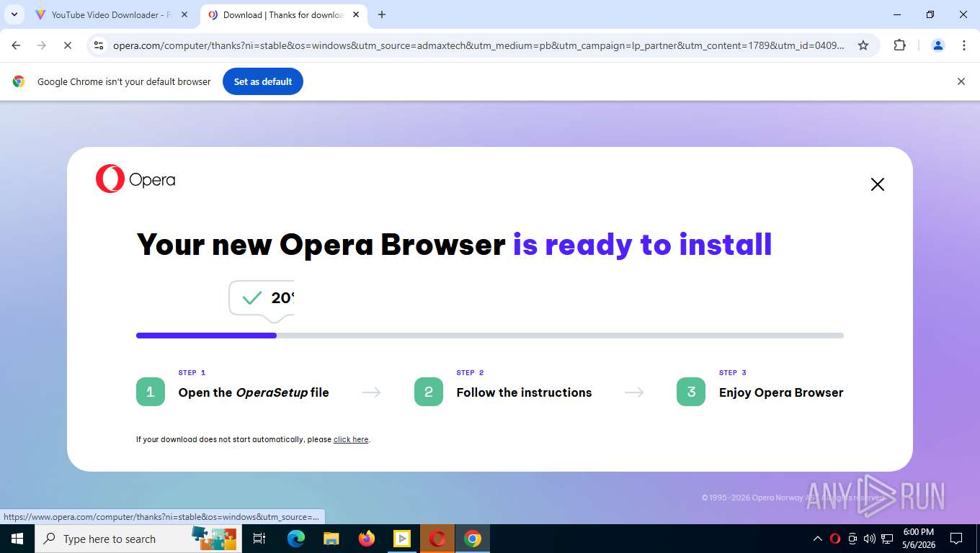Click Set as default button
Viewport: 980px width, 553px height.
click(263, 81)
